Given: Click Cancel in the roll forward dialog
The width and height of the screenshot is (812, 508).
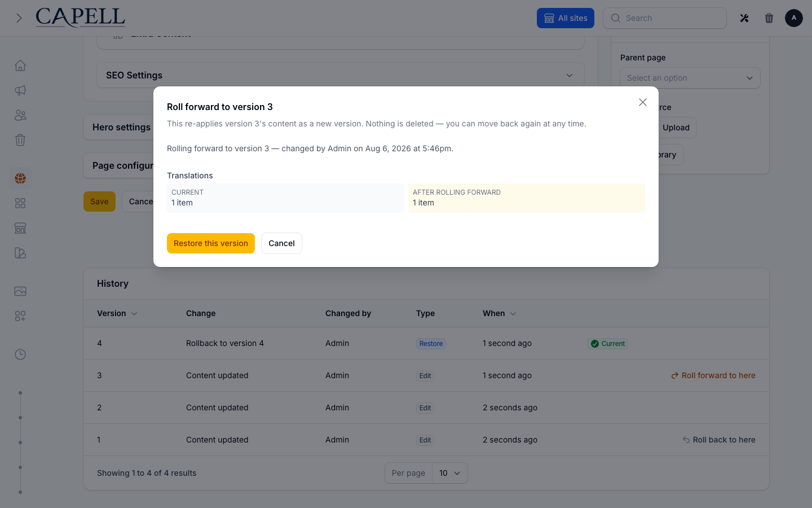Looking at the screenshot, I should [281, 243].
